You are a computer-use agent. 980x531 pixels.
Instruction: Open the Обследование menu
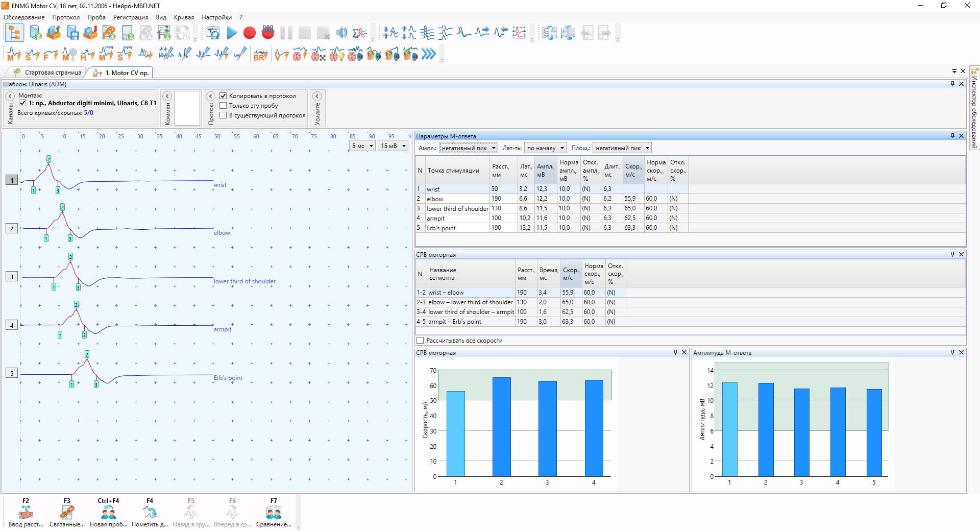point(24,17)
